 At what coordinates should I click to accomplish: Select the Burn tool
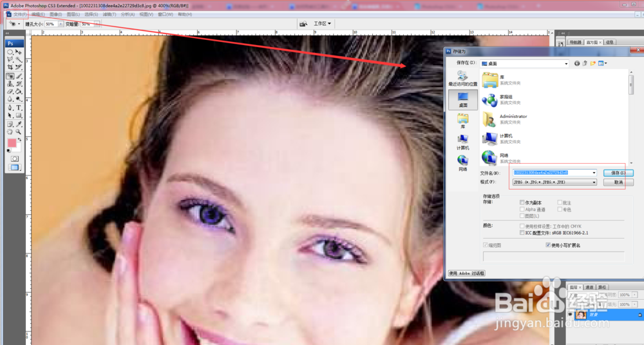19,99
